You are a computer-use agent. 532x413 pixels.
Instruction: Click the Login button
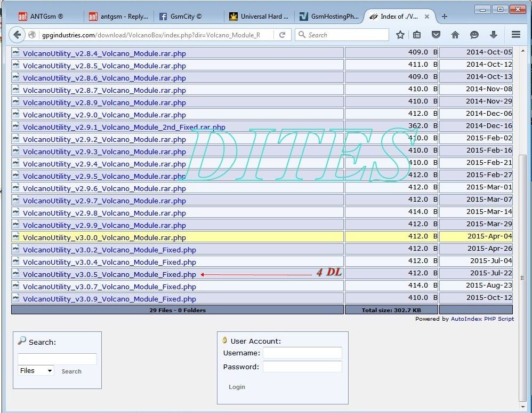(237, 387)
